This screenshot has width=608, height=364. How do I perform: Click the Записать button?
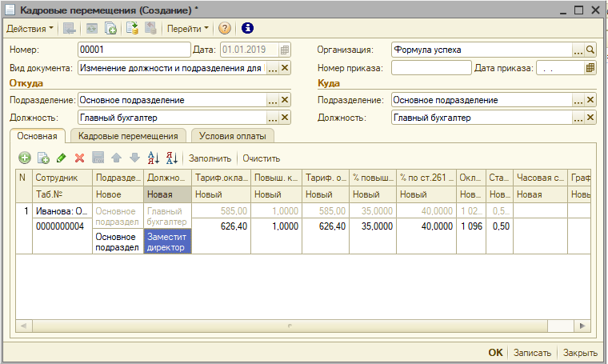(532, 353)
